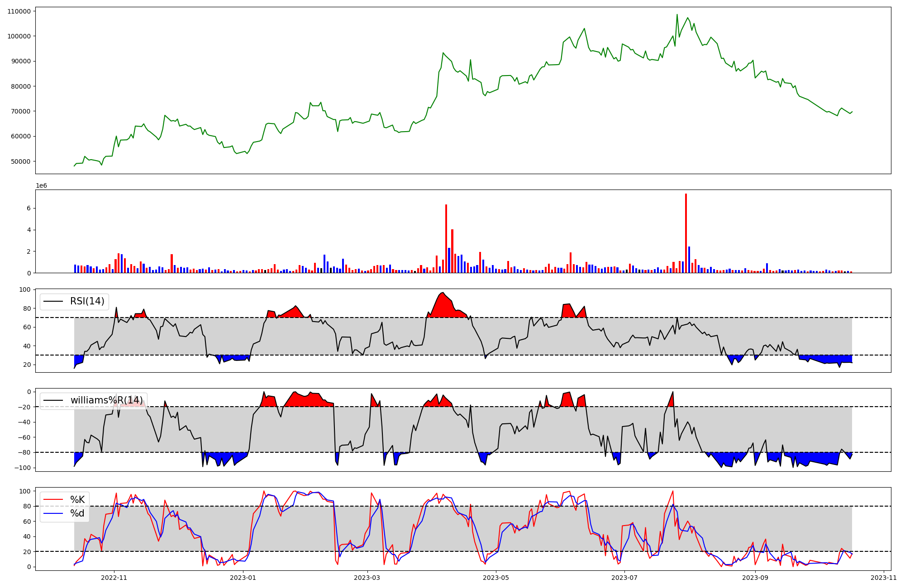Click the red %K legend entry
The image size is (905, 588).
[x=77, y=500]
